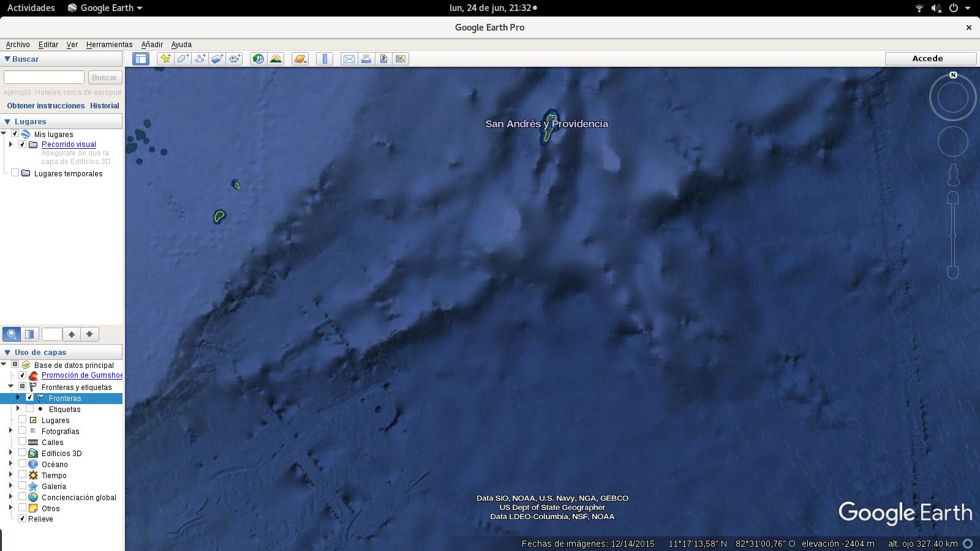This screenshot has height=551, width=980.
Task: Click the Ruler measurement tool
Action: 325,59
